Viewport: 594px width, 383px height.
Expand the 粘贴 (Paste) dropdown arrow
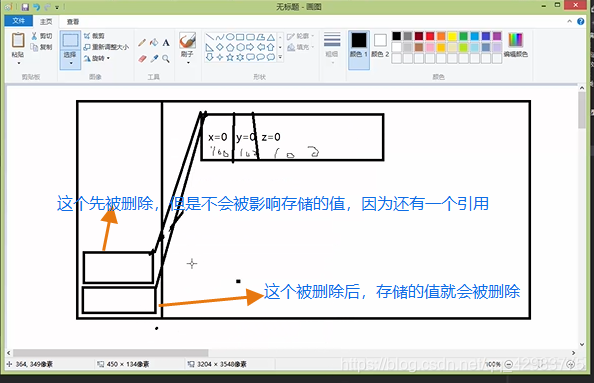click(18, 63)
